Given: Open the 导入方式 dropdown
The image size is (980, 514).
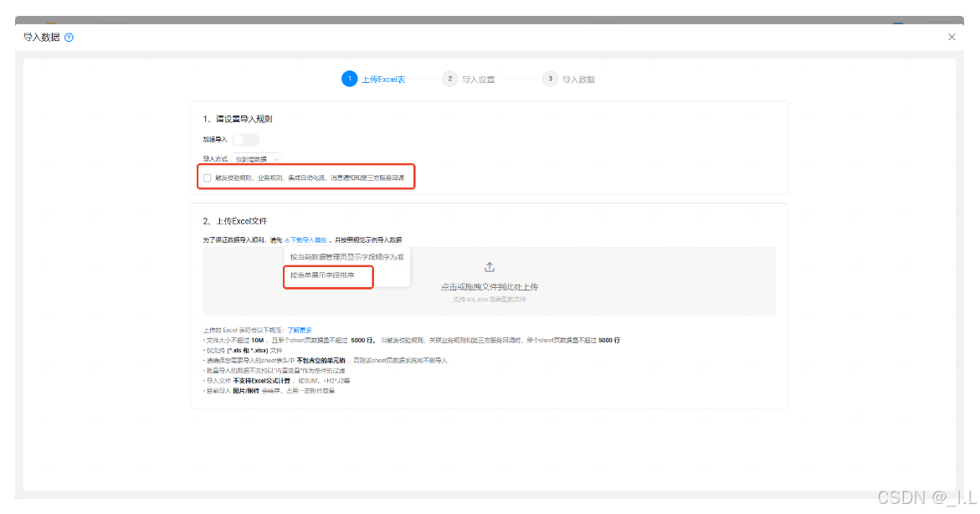Looking at the screenshot, I should 257,159.
